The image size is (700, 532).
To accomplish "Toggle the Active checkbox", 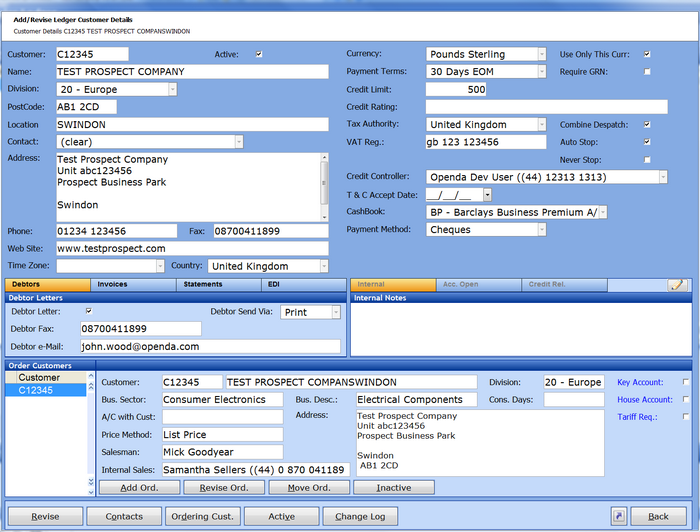I will (x=259, y=54).
